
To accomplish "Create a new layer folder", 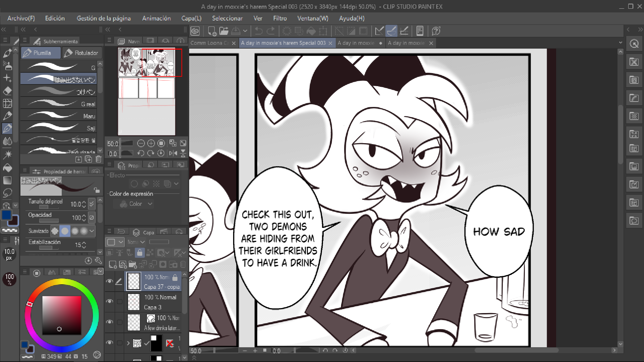I will [x=133, y=265].
